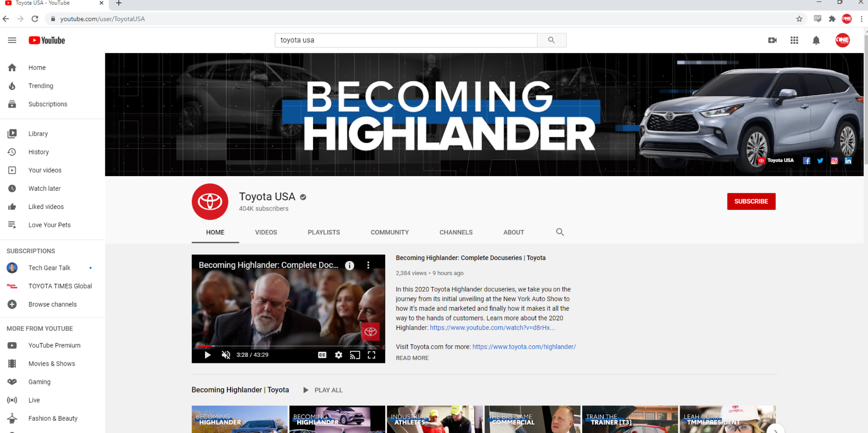
Task: Open the Channels tab
Action: pos(456,232)
